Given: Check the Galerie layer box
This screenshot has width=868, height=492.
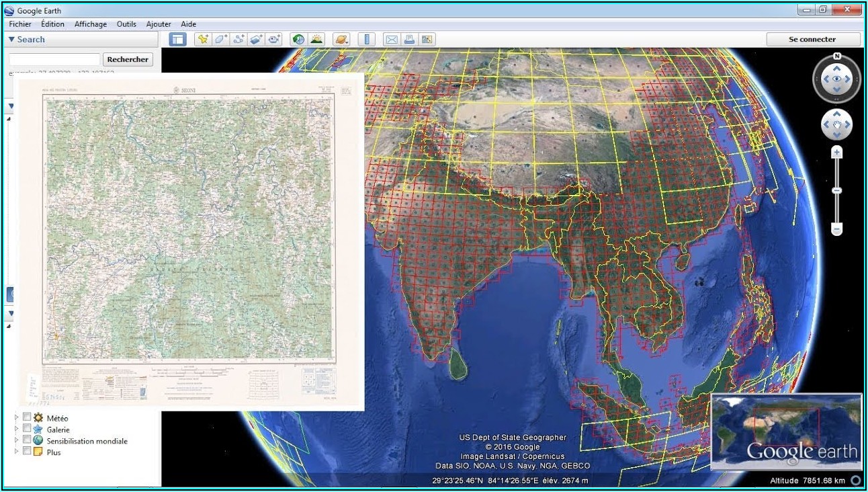Looking at the screenshot, I should tap(27, 429).
